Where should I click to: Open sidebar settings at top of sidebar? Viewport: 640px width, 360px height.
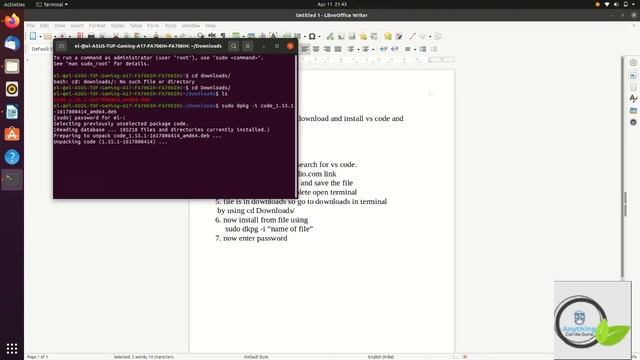pyautogui.click(x=633, y=62)
